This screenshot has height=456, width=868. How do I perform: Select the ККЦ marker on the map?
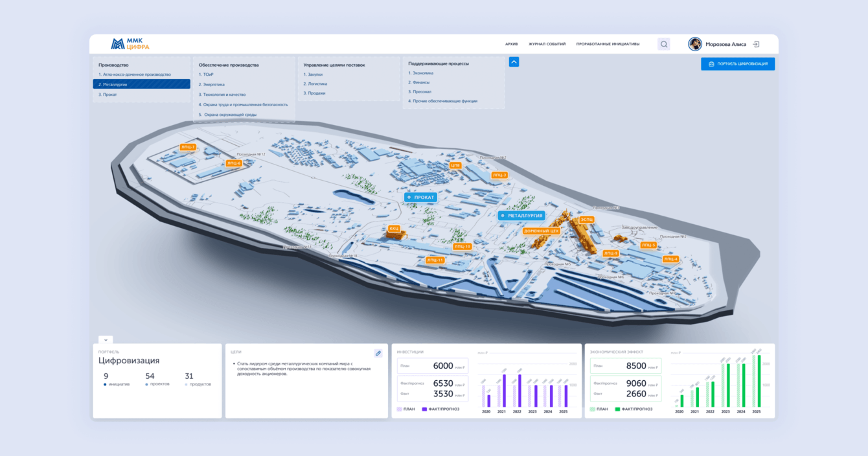coord(394,229)
